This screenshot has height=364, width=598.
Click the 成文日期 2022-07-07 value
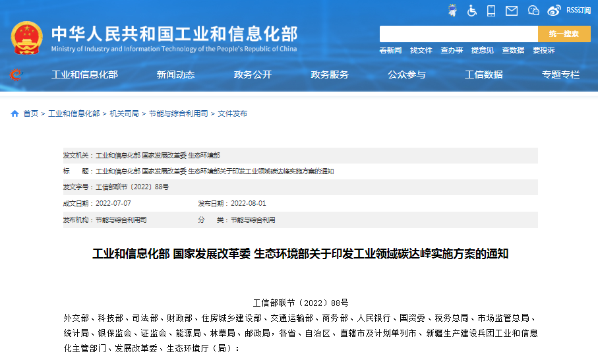113,203
